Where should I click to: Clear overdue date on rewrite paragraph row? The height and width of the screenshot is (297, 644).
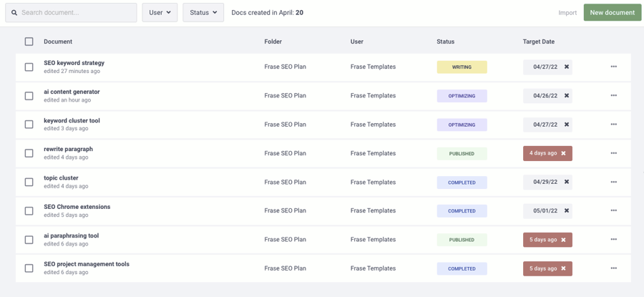(564, 153)
